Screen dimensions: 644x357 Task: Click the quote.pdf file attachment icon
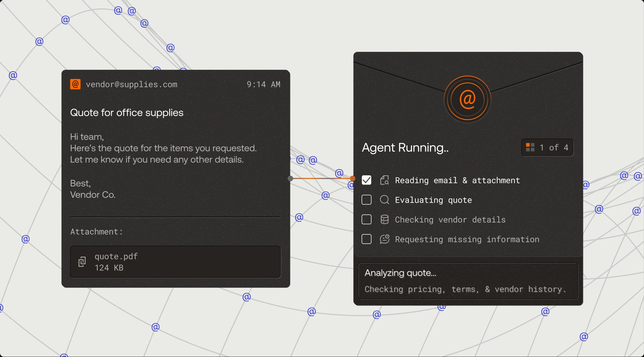point(82,262)
